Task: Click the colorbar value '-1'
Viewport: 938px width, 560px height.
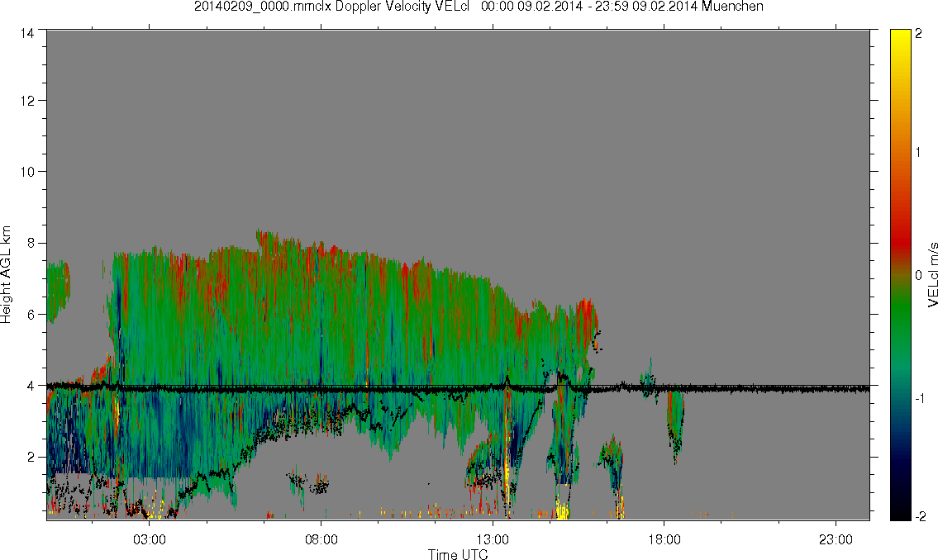Action: (919, 398)
